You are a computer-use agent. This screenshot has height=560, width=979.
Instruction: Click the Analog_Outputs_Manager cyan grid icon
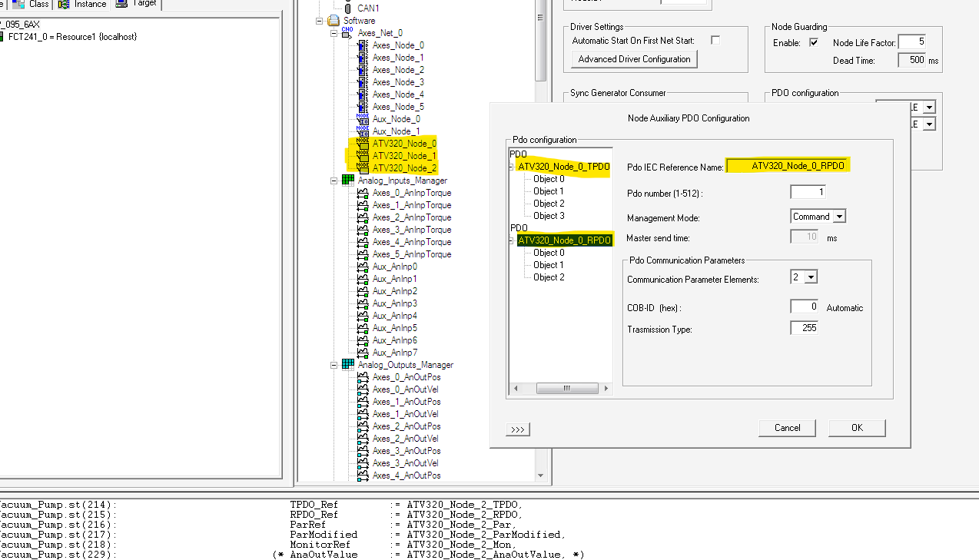coord(348,365)
